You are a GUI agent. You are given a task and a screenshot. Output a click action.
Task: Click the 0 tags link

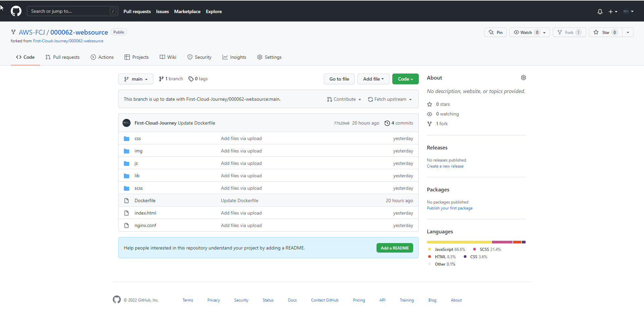point(198,79)
